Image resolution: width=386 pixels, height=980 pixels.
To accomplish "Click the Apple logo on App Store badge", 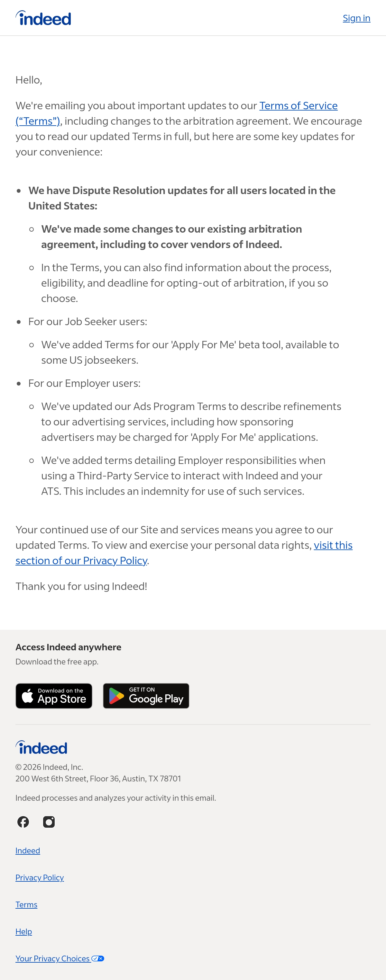I will 27,695.
